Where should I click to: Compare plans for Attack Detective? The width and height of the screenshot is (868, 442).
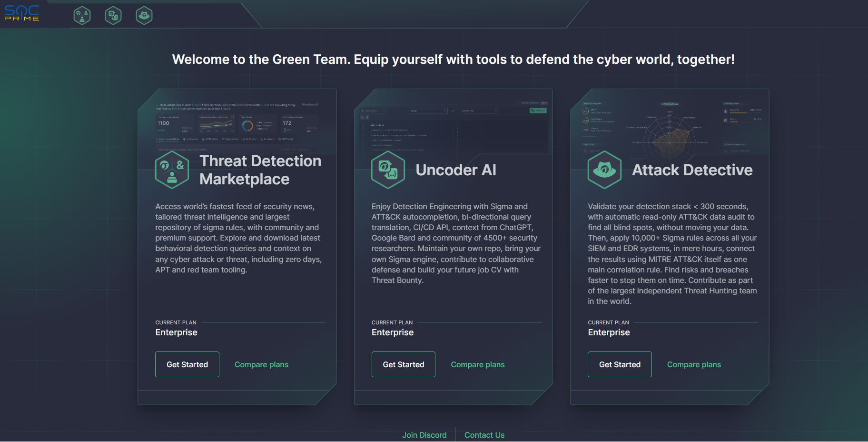tap(694, 364)
